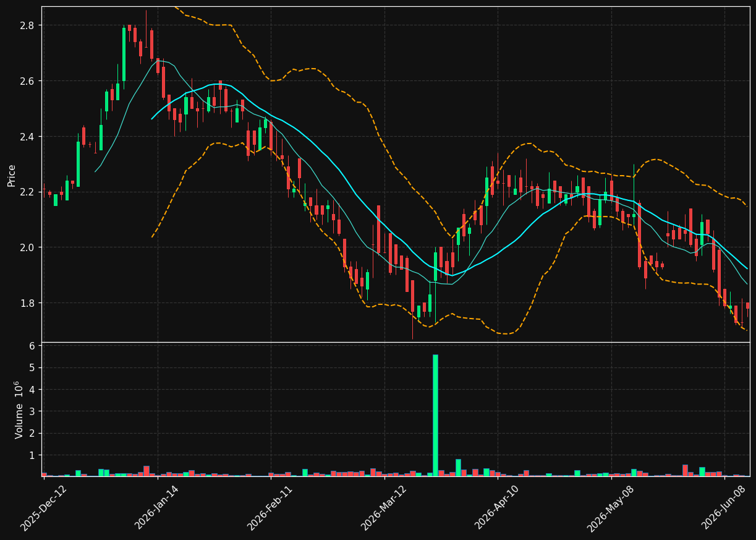Select the 2026-Feb-11 x-axis label
This screenshot has height=540, width=756.
(270, 508)
